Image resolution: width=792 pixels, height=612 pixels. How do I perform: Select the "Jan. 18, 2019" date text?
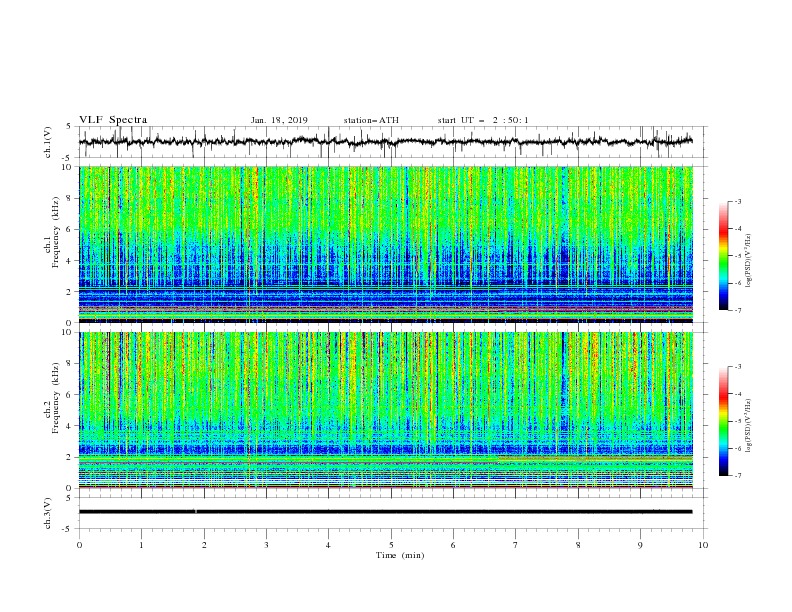coord(279,120)
